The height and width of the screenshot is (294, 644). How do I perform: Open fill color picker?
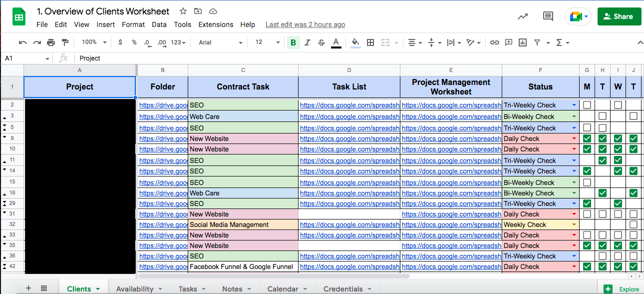[x=355, y=42]
